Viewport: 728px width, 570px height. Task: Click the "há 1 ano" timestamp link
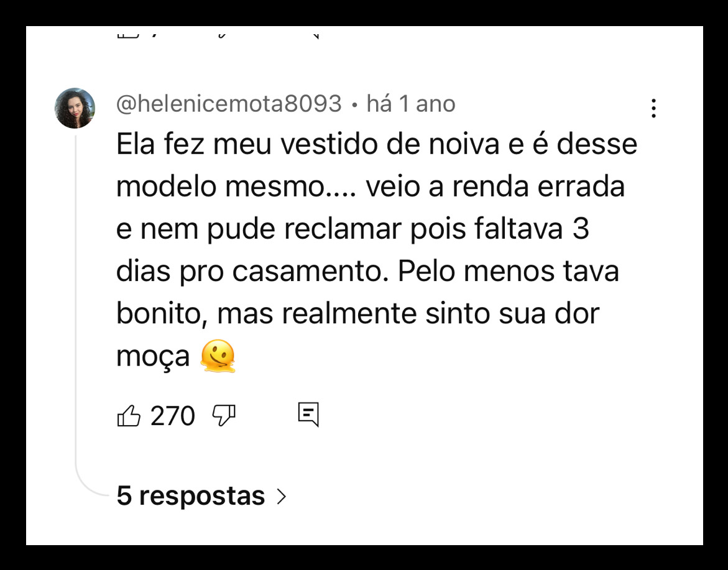410,104
